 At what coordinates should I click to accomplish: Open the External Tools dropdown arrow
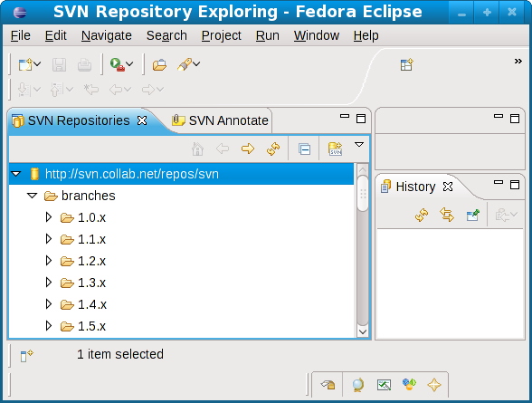pos(129,63)
